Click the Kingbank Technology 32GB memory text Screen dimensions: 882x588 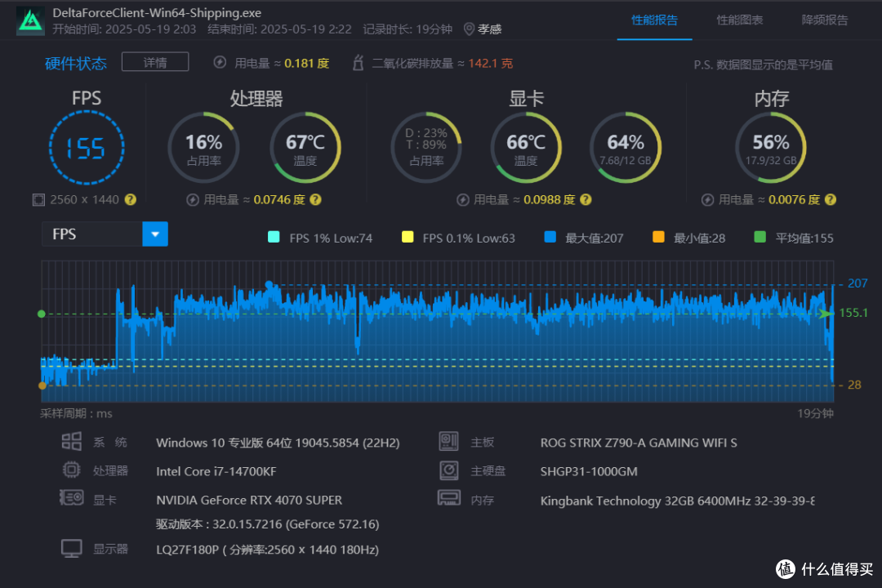(677, 501)
